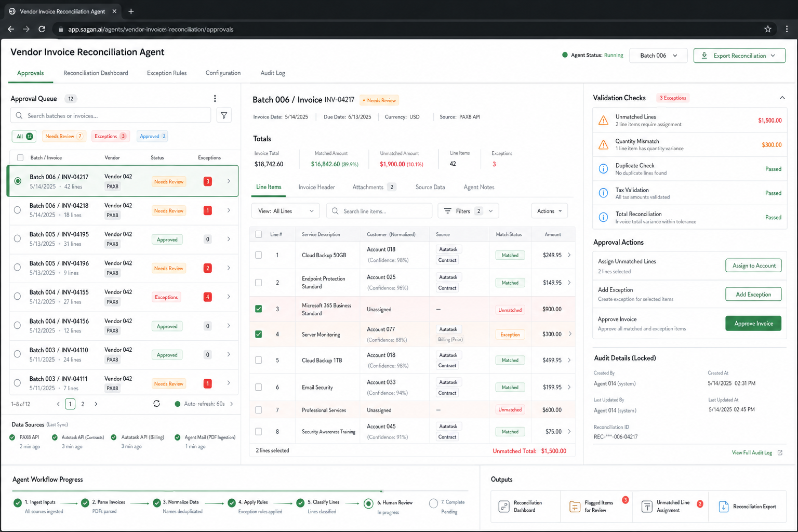The image size is (798, 532).
Task: Open a new browser tab with the plus icon
Action: (131, 11)
